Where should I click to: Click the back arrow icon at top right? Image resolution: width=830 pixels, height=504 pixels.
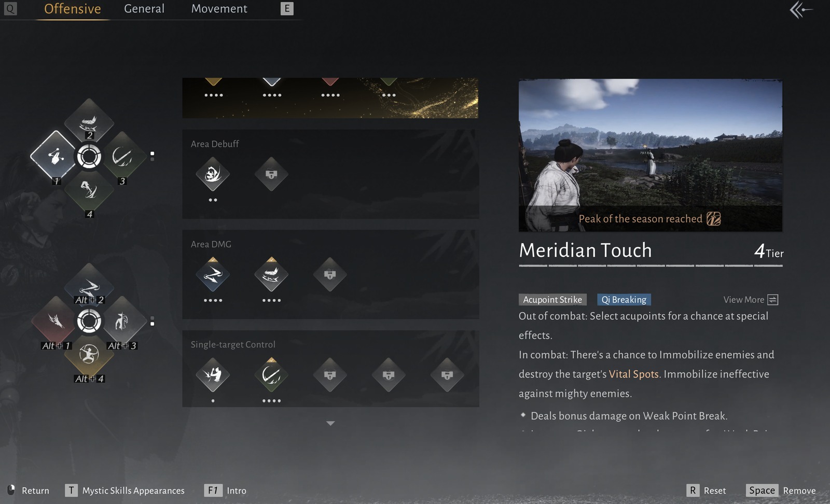pyautogui.click(x=801, y=9)
